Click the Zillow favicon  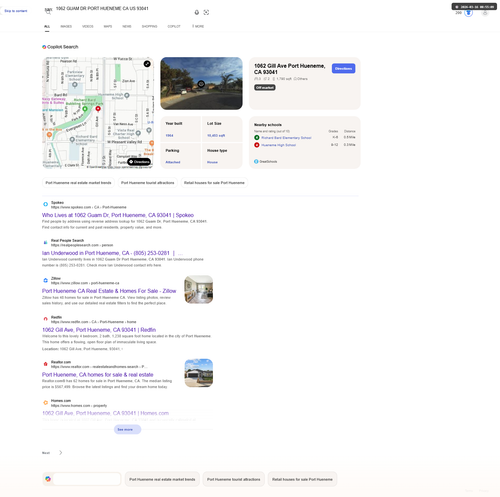46,280
